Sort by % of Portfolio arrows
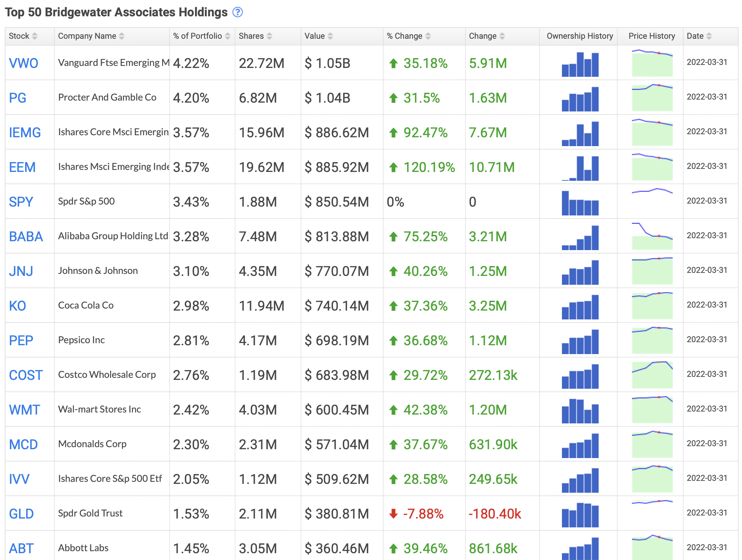This screenshot has width=742, height=560. pyautogui.click(x=227, y=36)
